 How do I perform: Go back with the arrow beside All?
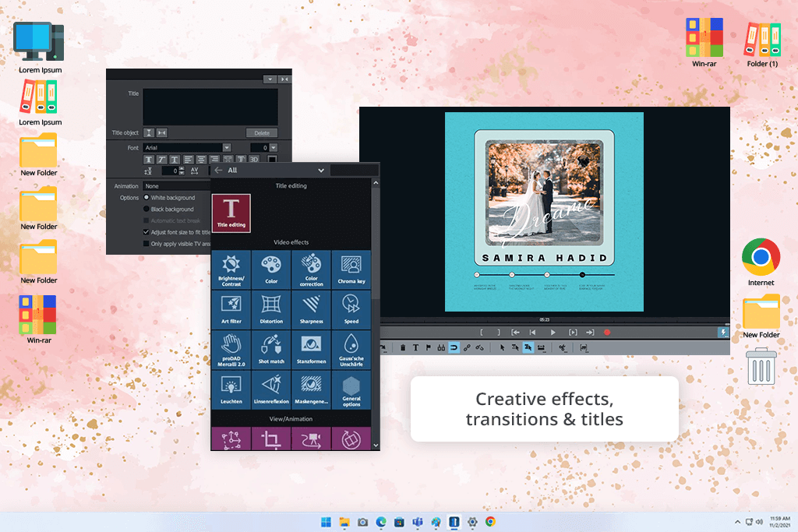click(218, 171)
